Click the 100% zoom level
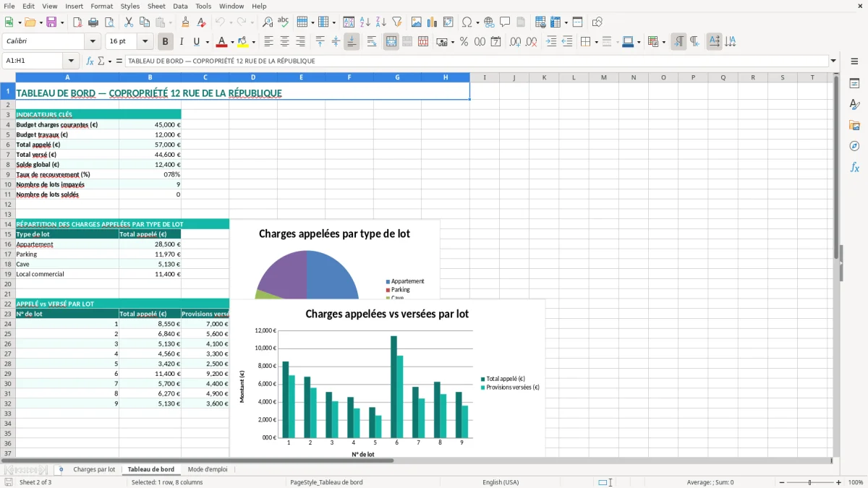The width and height of the screenshot is (868, 488). pos(856,482)
